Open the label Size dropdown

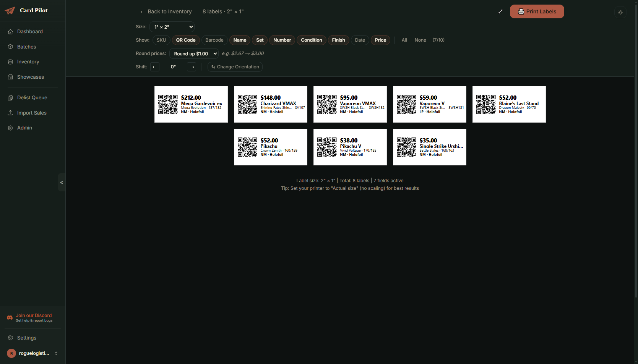coord(172,27)
